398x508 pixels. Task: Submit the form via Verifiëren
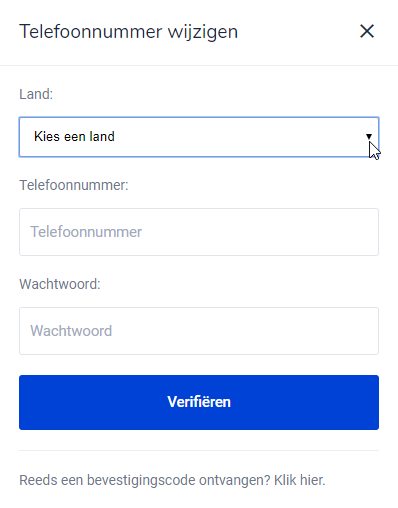(199, 402)
